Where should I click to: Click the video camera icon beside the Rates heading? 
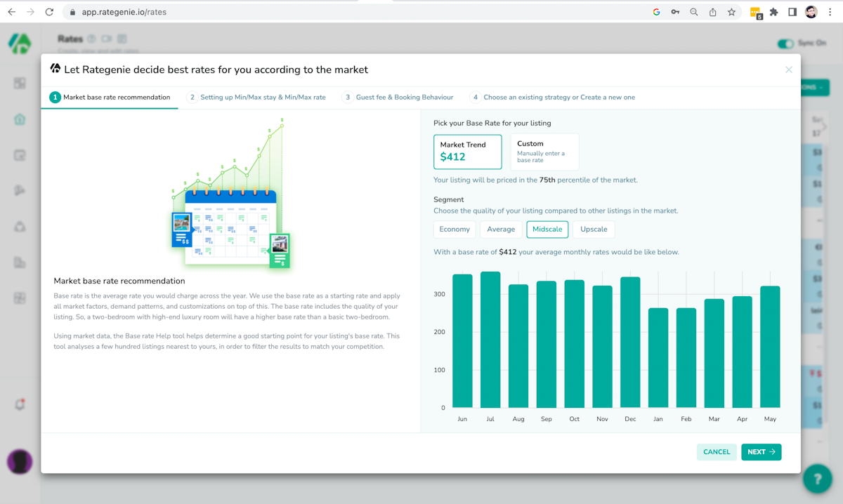tap(107, 39)
